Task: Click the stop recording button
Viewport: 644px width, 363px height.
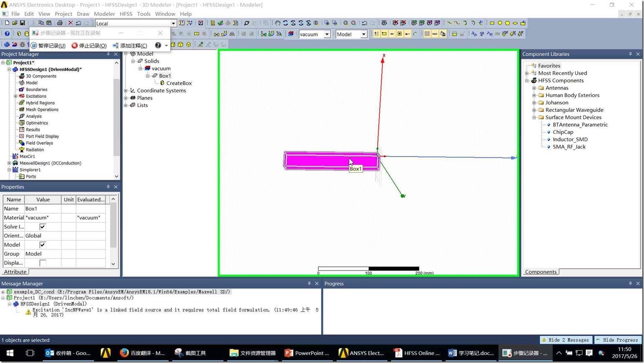Action: [89, 45]
